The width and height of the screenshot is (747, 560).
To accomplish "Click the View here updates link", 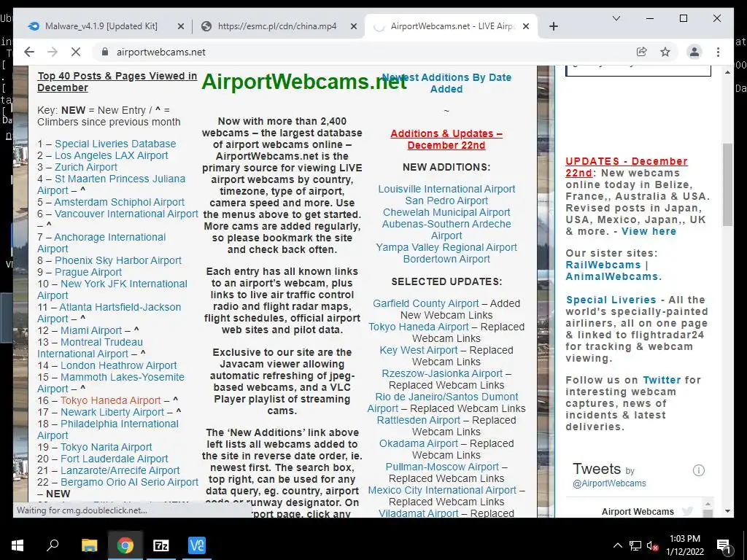I will point(649,231).
